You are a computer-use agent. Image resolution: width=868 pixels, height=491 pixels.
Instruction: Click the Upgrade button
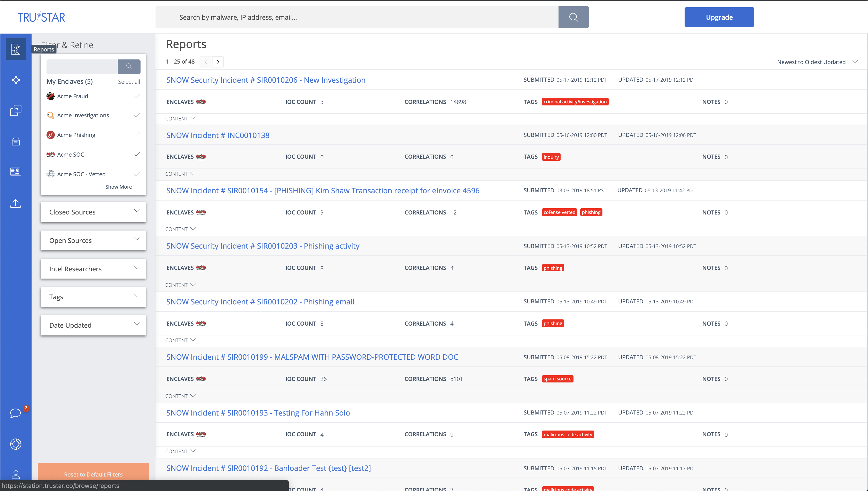719,17
